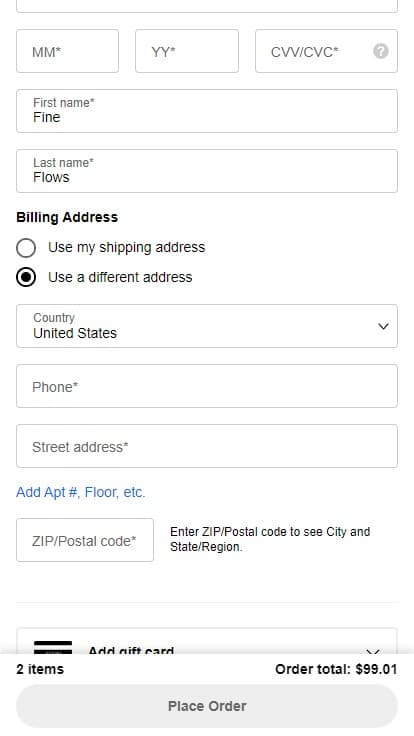
Task: Focus the Phone input field
Action: [x=207, y=386]
